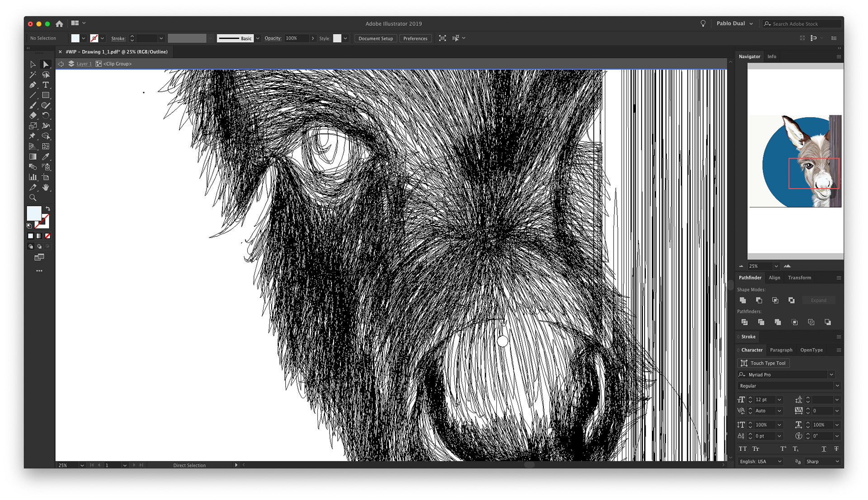This screenshot has height=500, width=868.
Task: Select the Eraser tool
Action: click(x=33, y=116)
